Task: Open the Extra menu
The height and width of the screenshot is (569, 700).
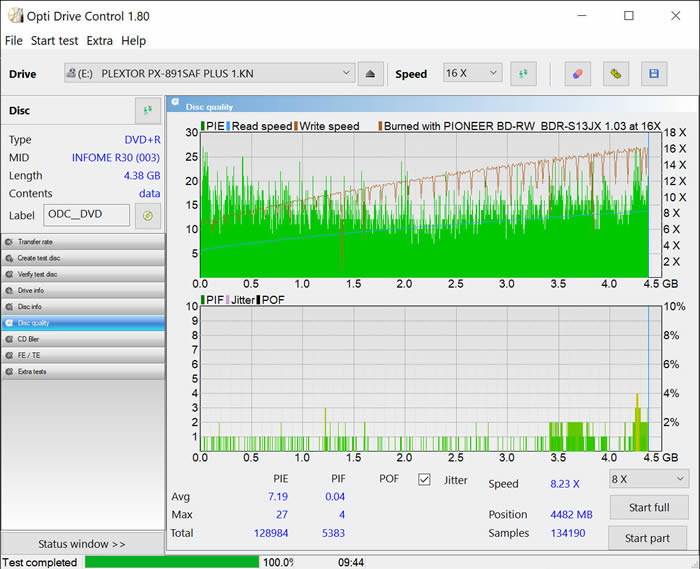Action: [100, 41]
